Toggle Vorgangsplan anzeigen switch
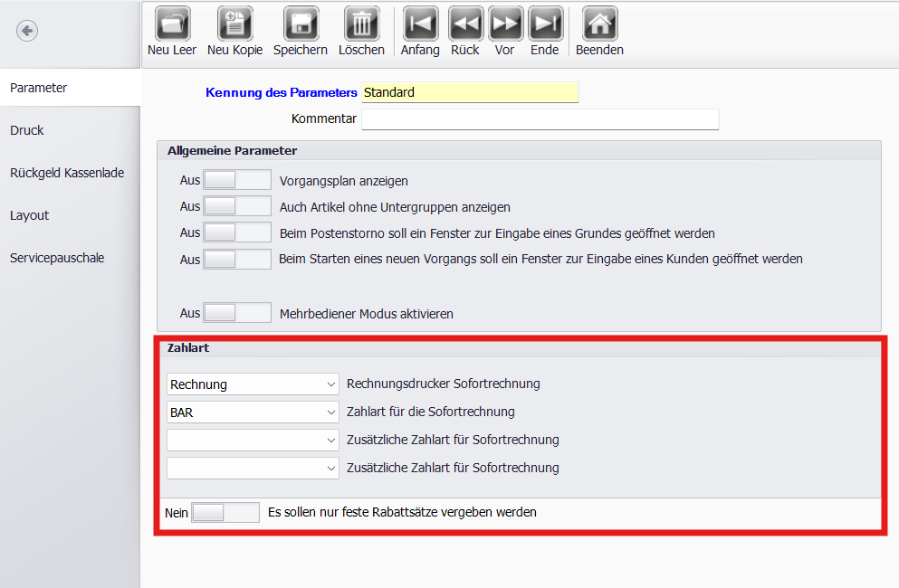 [236, 180]
